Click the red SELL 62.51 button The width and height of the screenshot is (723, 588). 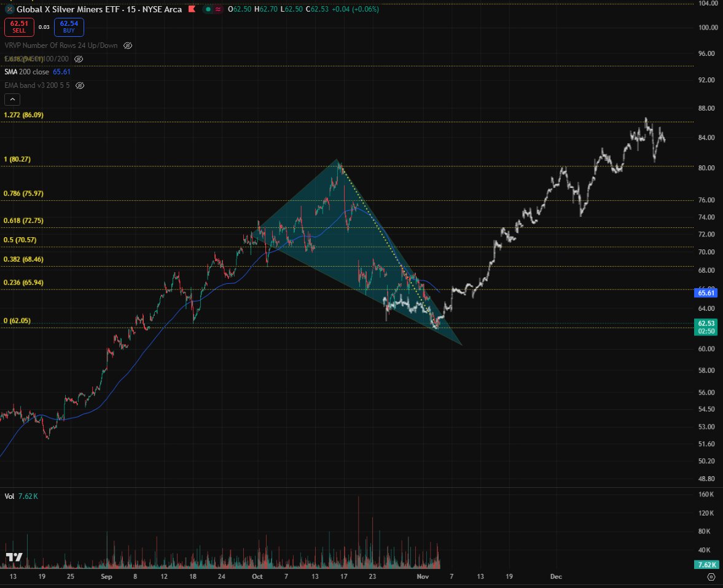click(19, 27)
